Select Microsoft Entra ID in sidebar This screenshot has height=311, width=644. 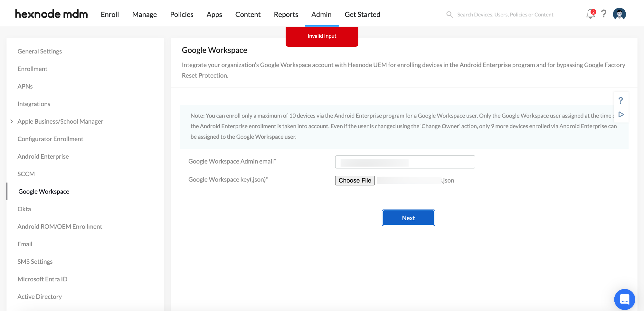tap(42, 279)
